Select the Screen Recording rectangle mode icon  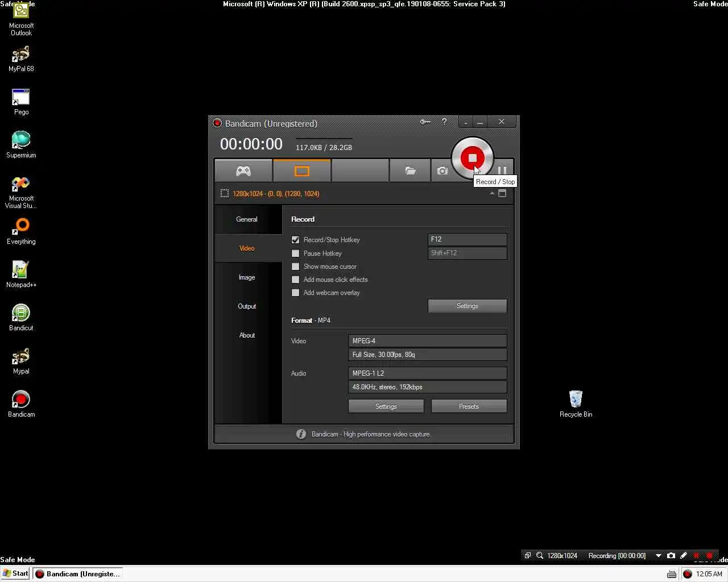[301, 171]
